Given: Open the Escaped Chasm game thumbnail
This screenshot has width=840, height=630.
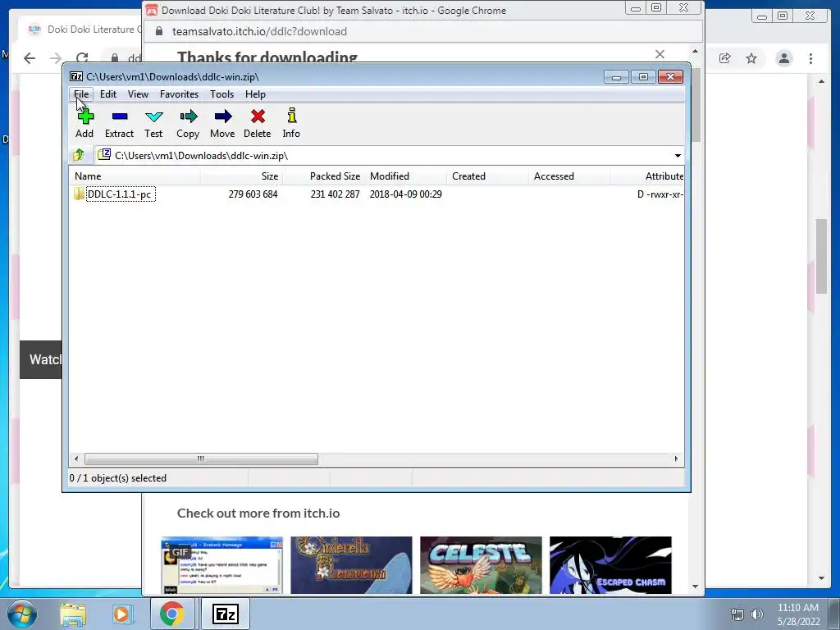Looking at the screenshot, I should click(610, 564).
